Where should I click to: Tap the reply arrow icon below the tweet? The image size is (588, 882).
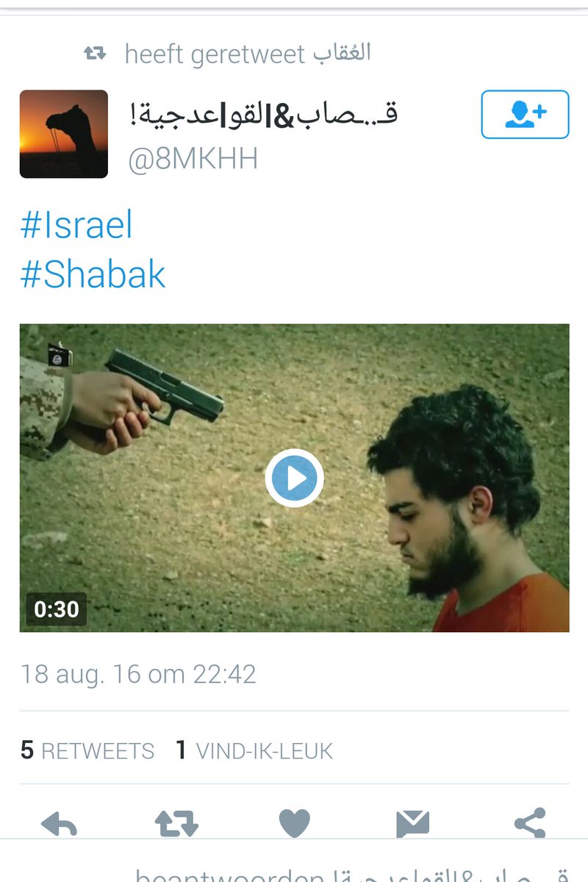pos(60,823)
